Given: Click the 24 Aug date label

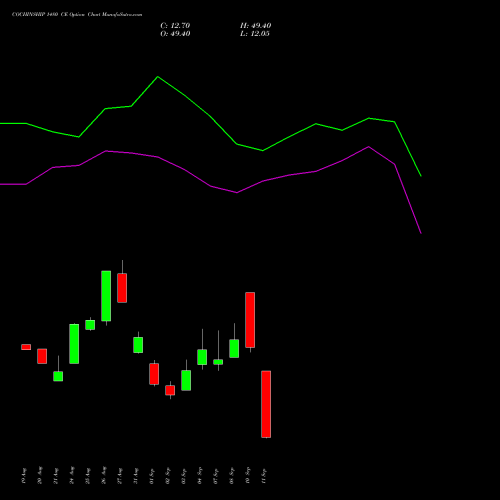Looking at the screenshot, I should pos(72,476).
